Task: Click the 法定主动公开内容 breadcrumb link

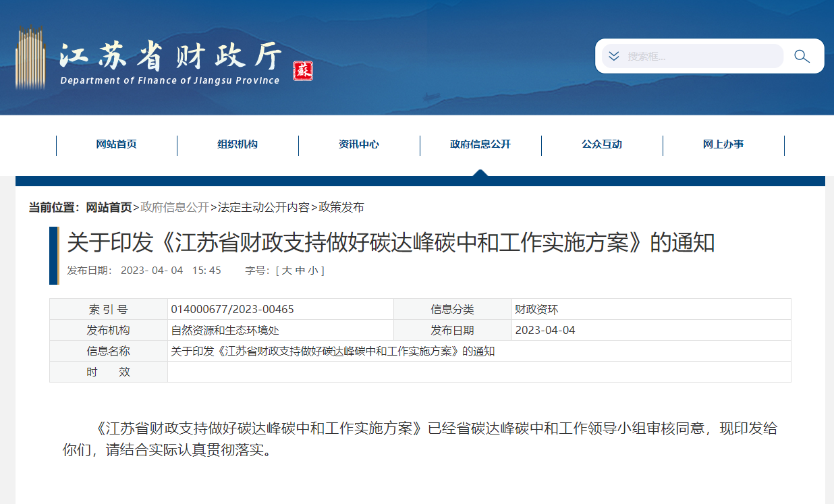Action: click(264, 208)
